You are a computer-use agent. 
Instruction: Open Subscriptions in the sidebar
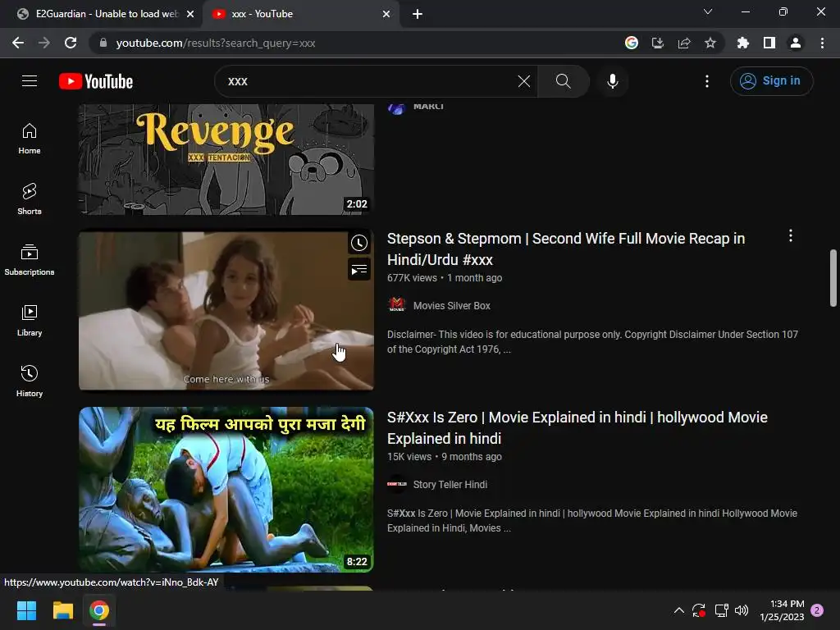pos(30,260)
